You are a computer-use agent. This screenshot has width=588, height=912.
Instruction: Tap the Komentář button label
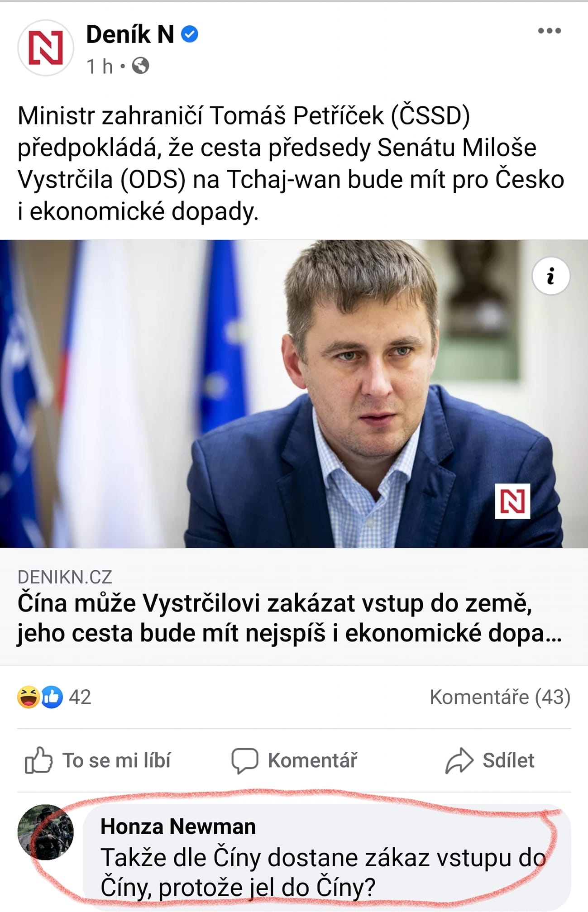point(313,760)
